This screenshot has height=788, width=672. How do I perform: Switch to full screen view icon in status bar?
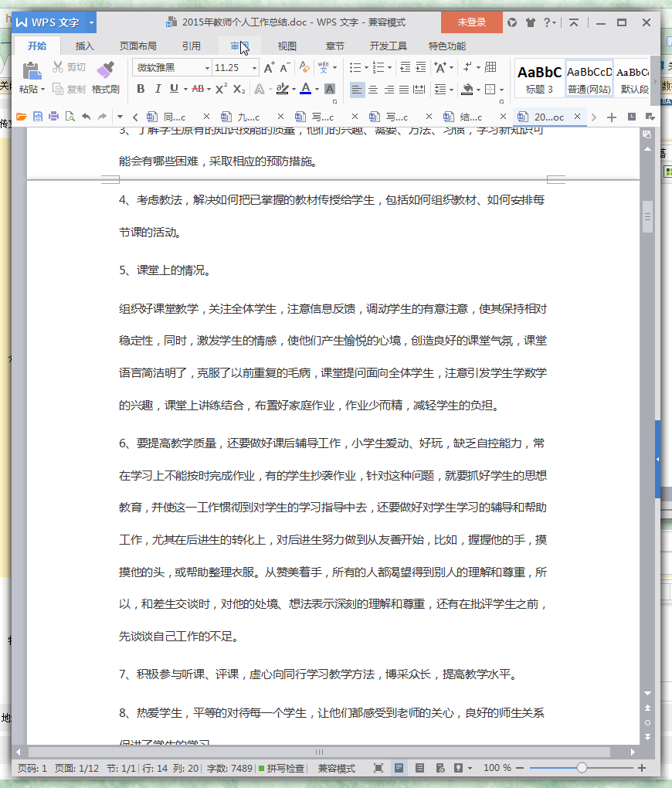tap(378, 768)
